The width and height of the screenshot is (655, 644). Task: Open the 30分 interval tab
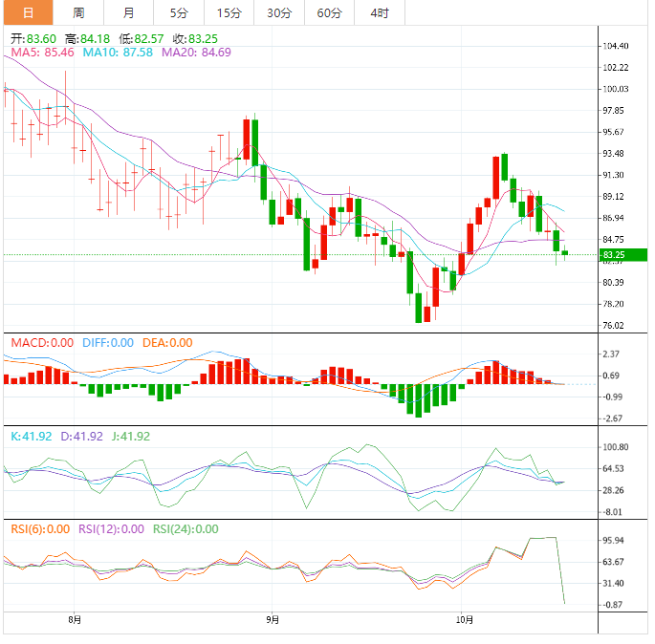[279, 12]
